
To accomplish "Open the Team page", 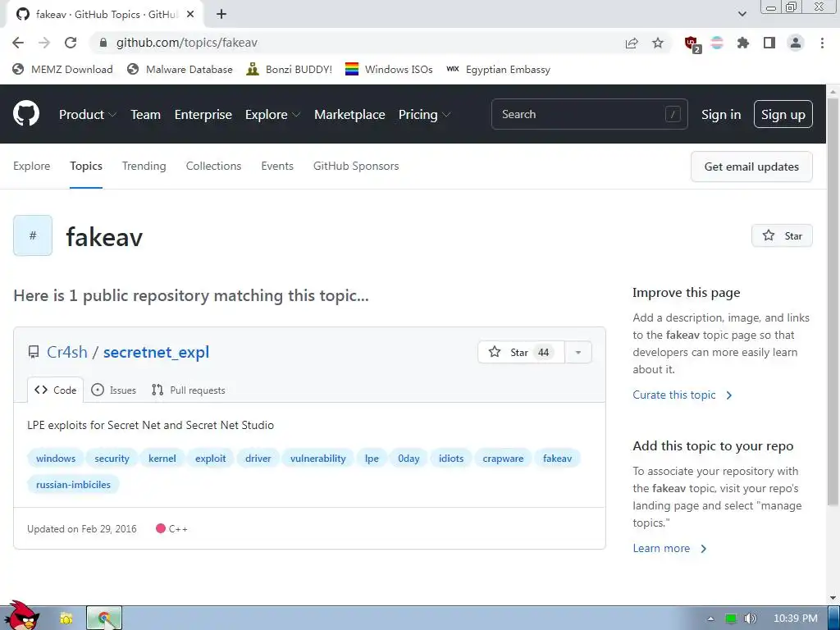I will [x=146, y=115].
